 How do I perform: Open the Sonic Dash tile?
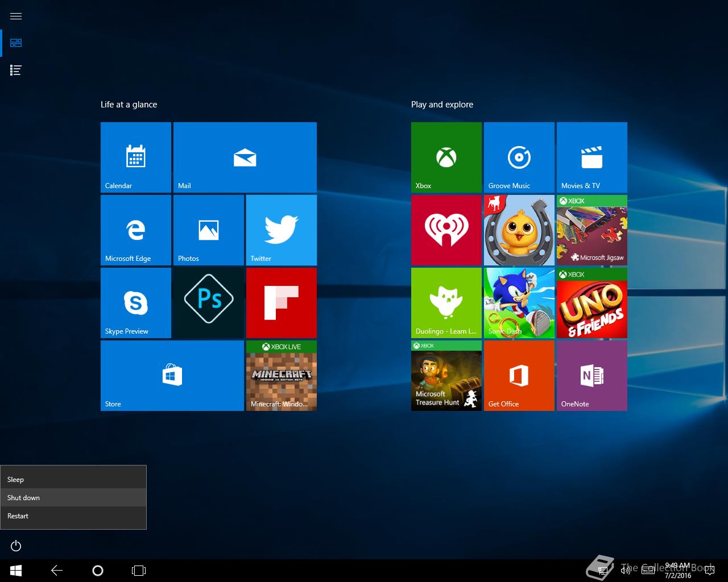click(519, 303)
